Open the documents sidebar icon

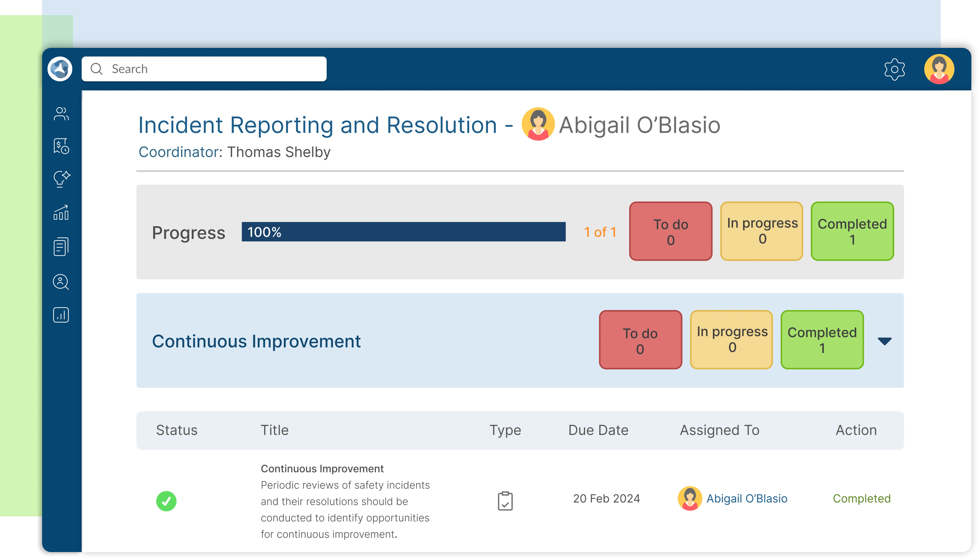[x=61, y=247]
